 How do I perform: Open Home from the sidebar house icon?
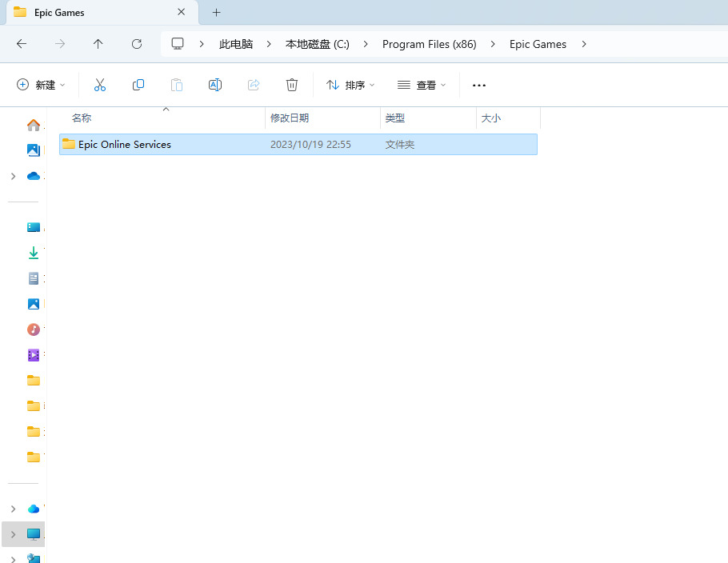(x=34, y=125)
